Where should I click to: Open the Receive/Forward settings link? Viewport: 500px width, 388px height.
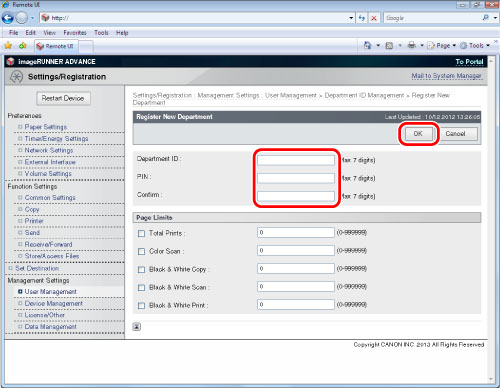point(48,244)
